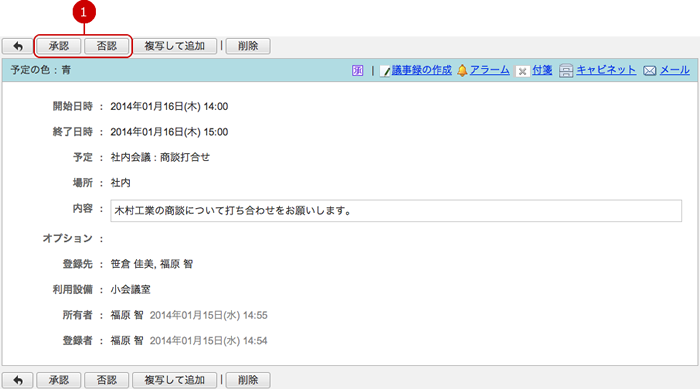Image resolution: width=700 pixels, height=389 pixels.
Task: Click the 予定の色：青 header text
Action: [41, 70]
